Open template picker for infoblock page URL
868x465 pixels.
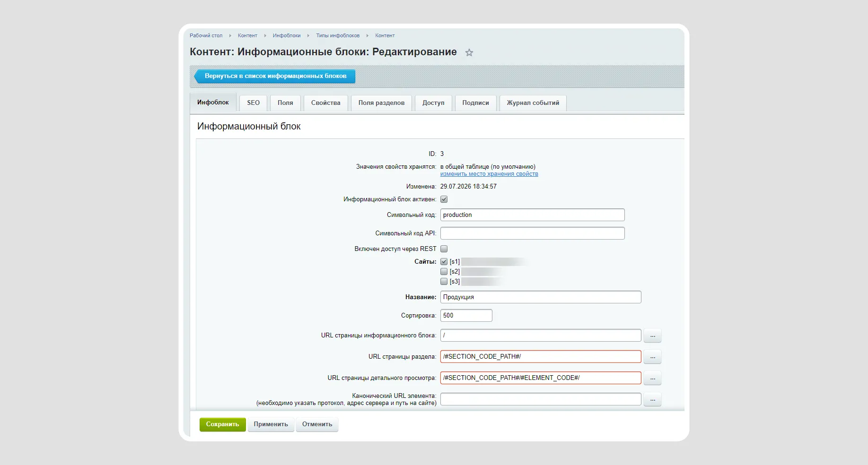(652, 336)
